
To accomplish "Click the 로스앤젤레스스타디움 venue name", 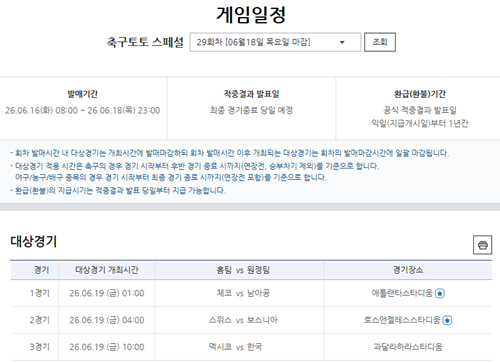I will [402, 320].
